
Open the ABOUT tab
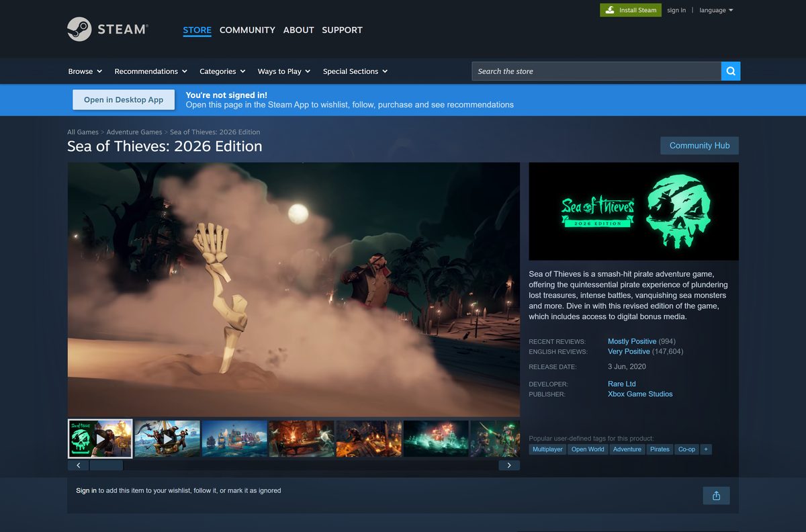pos(298,30)
